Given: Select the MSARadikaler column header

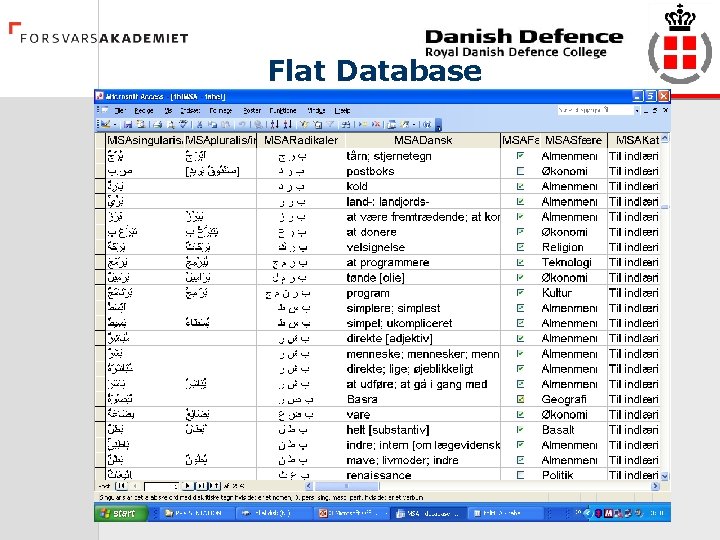Looking at the screenshot, I should coord(301,140).
